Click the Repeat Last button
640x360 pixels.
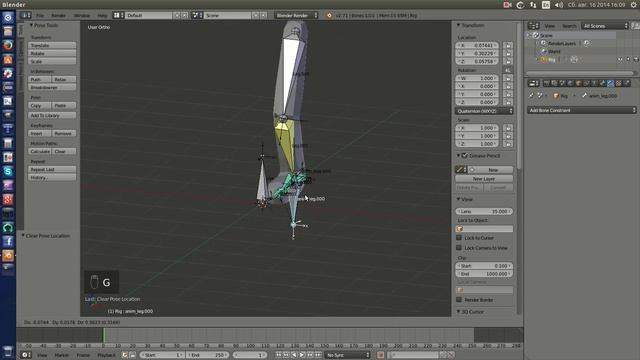click(x=52, y=169)
